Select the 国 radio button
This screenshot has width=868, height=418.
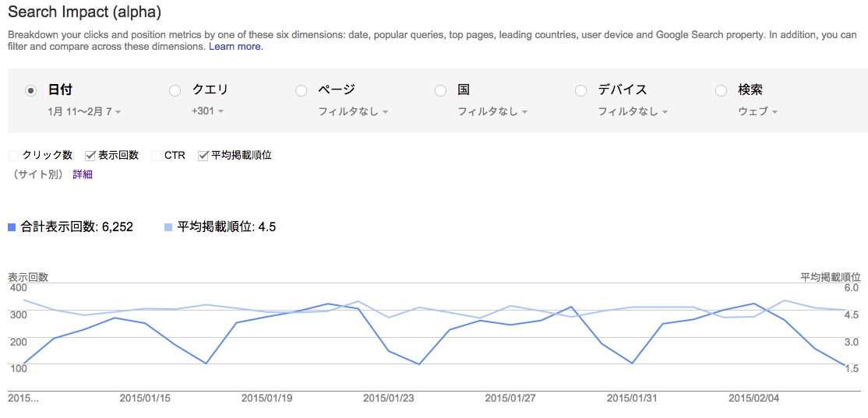coord(441,90)
